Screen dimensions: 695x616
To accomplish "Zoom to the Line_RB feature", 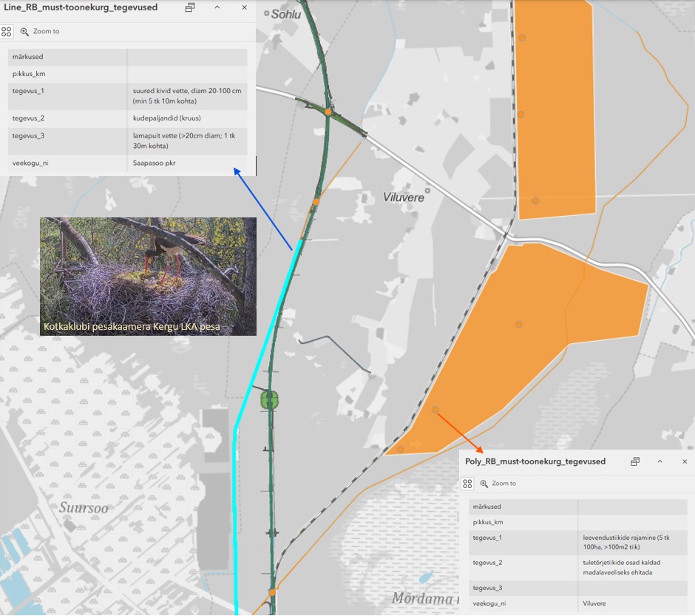I will coord(40,32).
